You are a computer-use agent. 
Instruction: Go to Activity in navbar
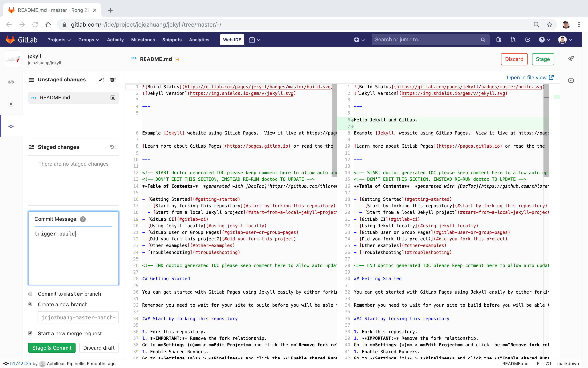(x=115, y=40)
